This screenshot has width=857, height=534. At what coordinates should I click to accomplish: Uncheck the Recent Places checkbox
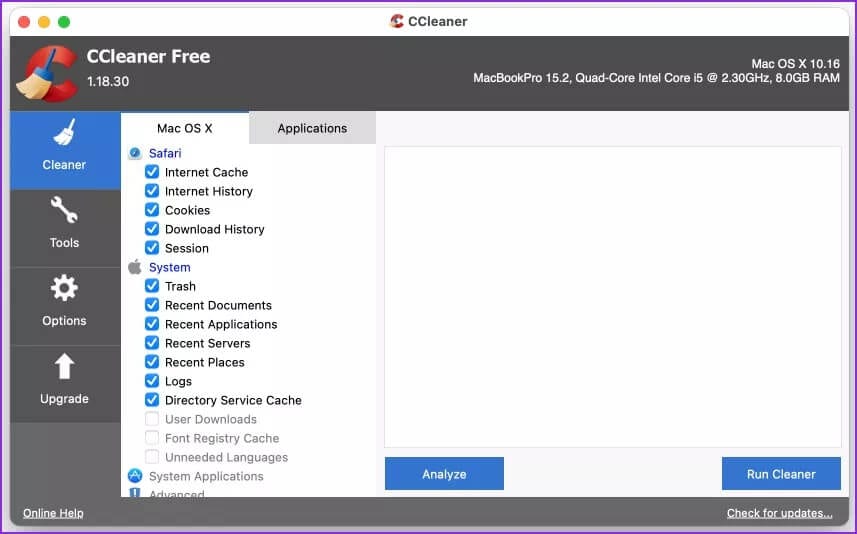tap(152, 362)
